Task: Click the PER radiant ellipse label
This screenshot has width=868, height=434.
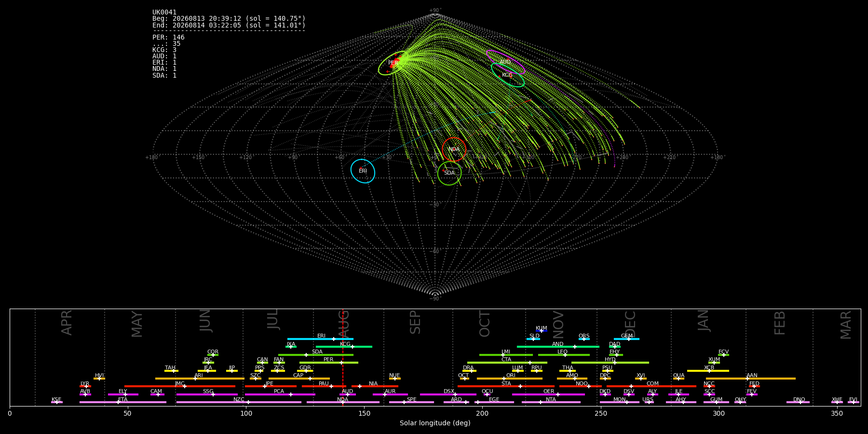Action: 393,63
